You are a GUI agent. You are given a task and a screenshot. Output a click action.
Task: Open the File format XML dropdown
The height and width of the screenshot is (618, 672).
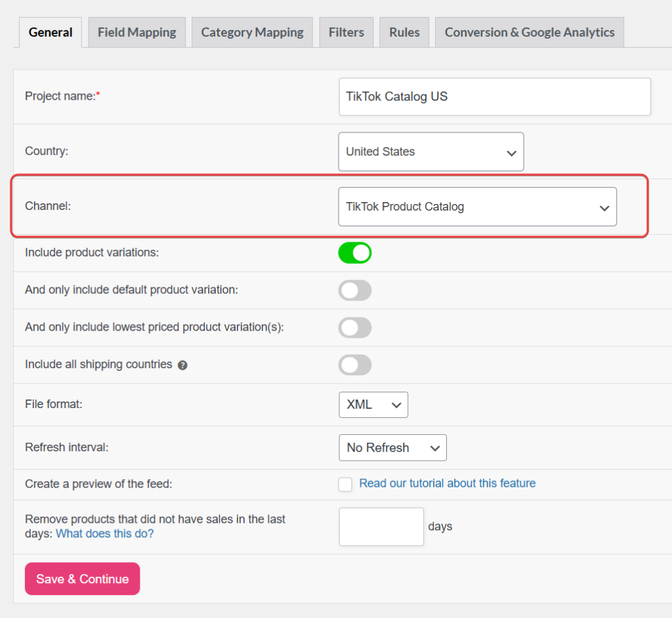click(x=373, y=405)
